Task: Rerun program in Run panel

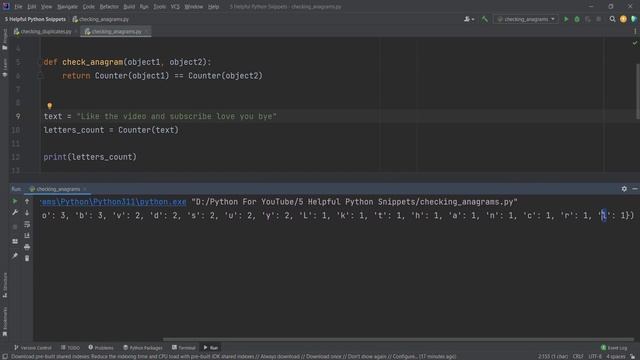Action: pyautogui.click(x=15, y=201)
